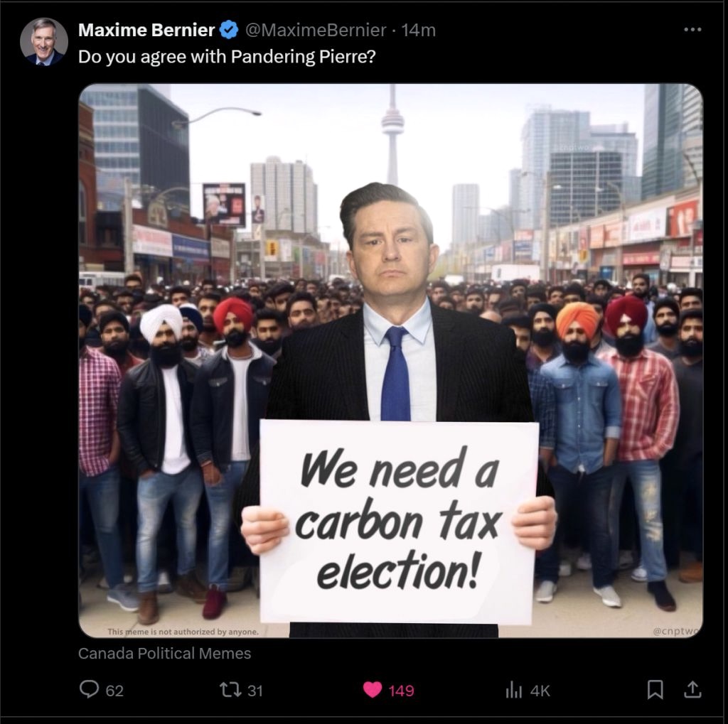Click the blue verified checkmark badge
The height and width of the screenshot is (724, 728).
click(228, 30)
